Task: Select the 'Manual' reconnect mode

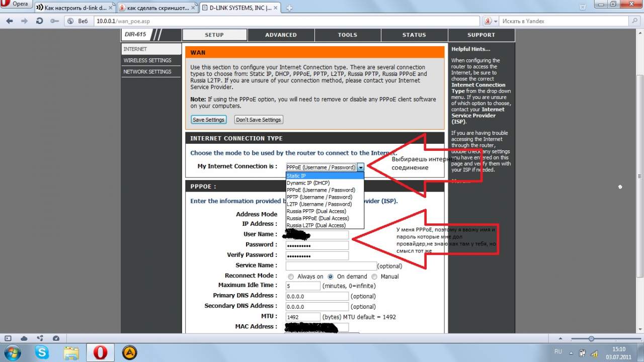Action: click(374, 277)
